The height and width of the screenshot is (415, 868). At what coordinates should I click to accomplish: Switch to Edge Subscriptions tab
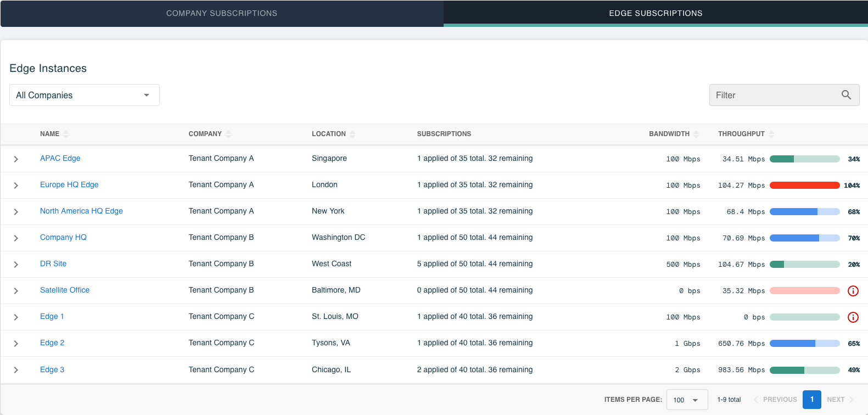(656, 13)
